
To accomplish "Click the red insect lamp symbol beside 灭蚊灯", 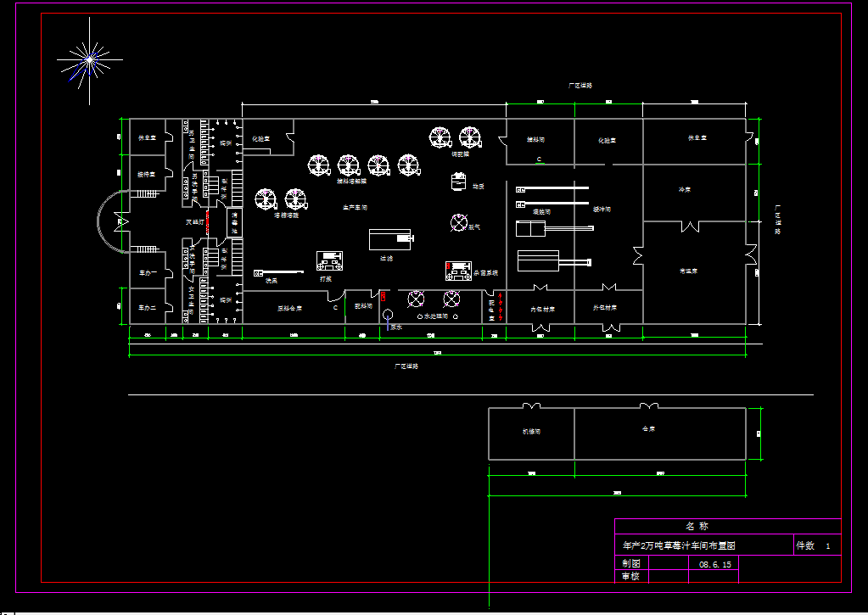I will coord(208,221).
